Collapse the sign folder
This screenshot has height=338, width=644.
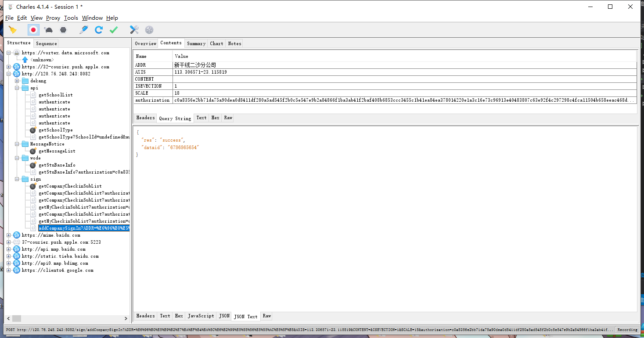17,179
